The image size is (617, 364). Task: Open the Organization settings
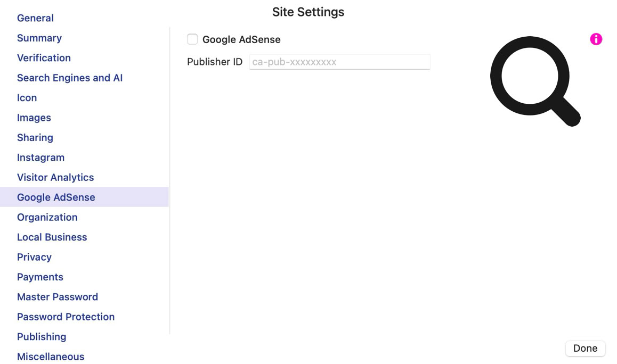(47, 217)
